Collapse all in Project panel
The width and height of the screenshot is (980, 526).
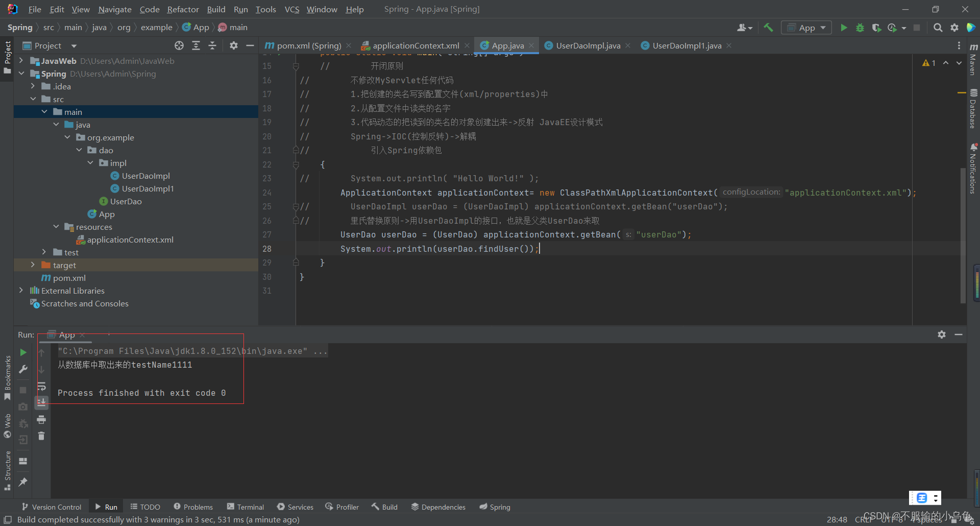coord(212,45)
